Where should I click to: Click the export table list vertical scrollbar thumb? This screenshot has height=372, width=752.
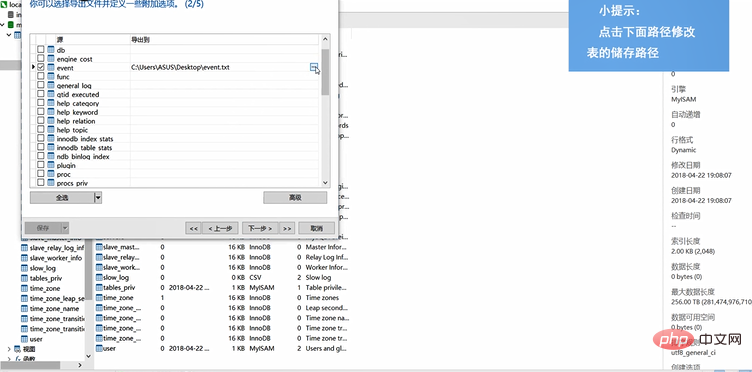[325, 71]
